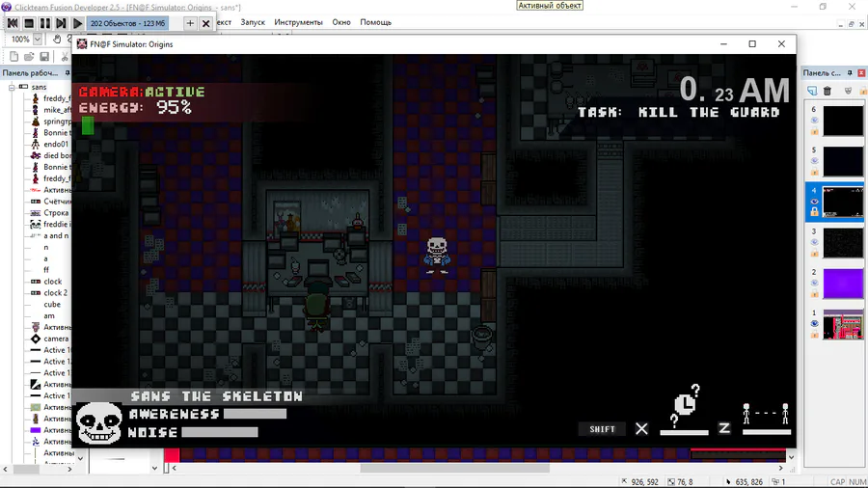The image size is (868, 488).
Task: Select Строка object in tree
Action: point(50,212)
